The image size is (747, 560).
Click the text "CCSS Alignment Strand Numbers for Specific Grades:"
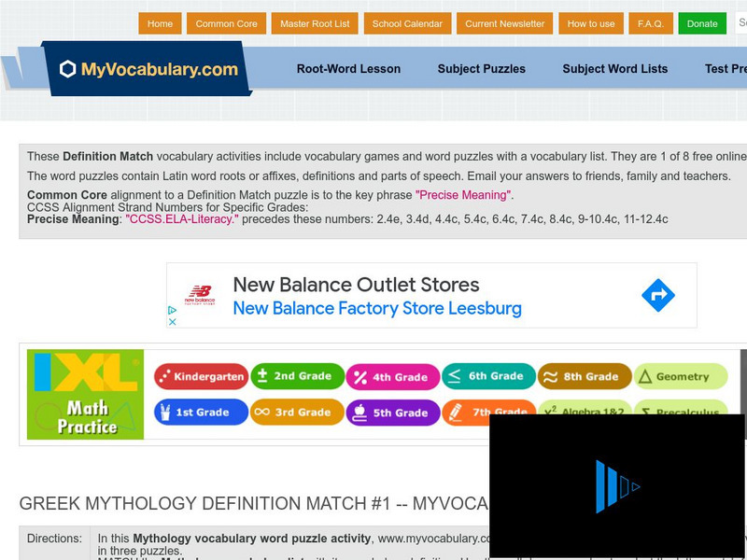click(x=168, y=207)
